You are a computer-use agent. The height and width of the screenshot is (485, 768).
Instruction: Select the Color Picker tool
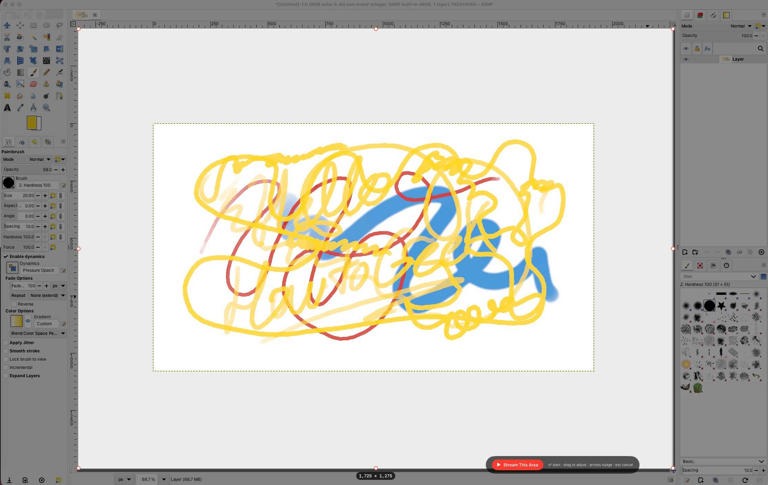click(20, 108)
